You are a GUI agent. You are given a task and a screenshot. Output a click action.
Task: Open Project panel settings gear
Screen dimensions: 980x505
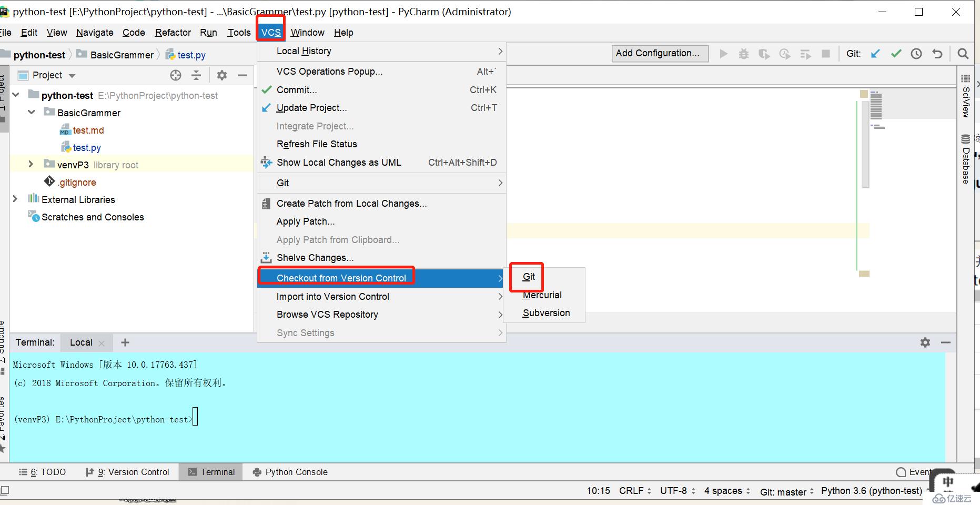tap(222, 75)
